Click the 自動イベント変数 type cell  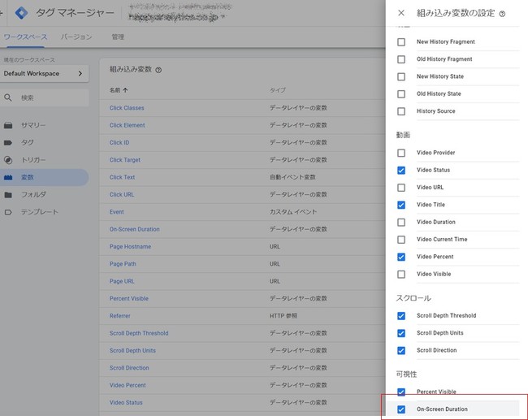coord(292,177)
